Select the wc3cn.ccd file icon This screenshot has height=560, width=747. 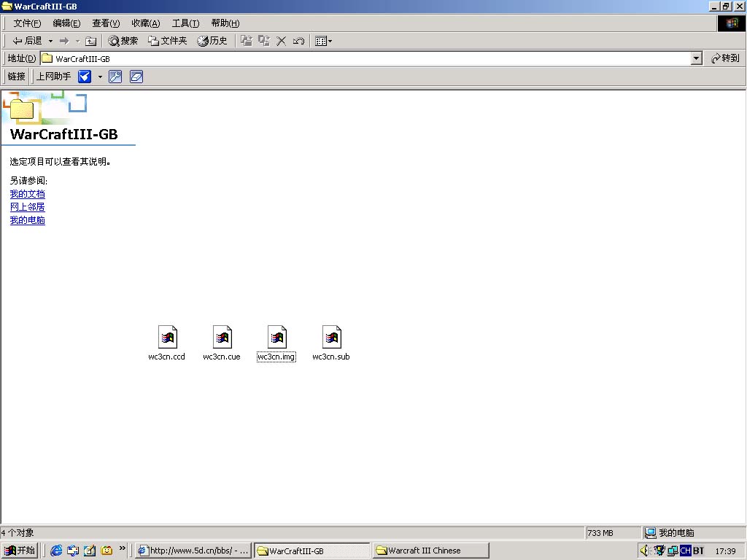(x=167, y=337)
